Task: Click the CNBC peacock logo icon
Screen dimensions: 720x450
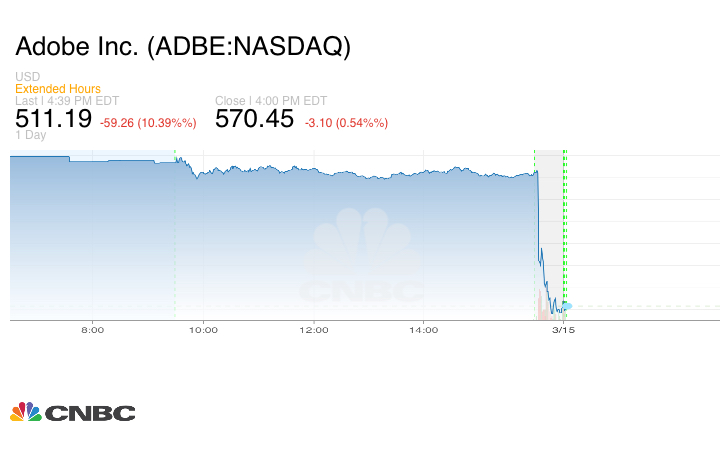Action: (x=26, y=412)
